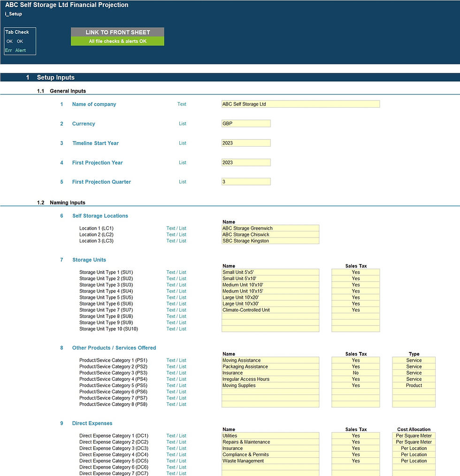Select the SBC Storage Kingston name cell

270,241
